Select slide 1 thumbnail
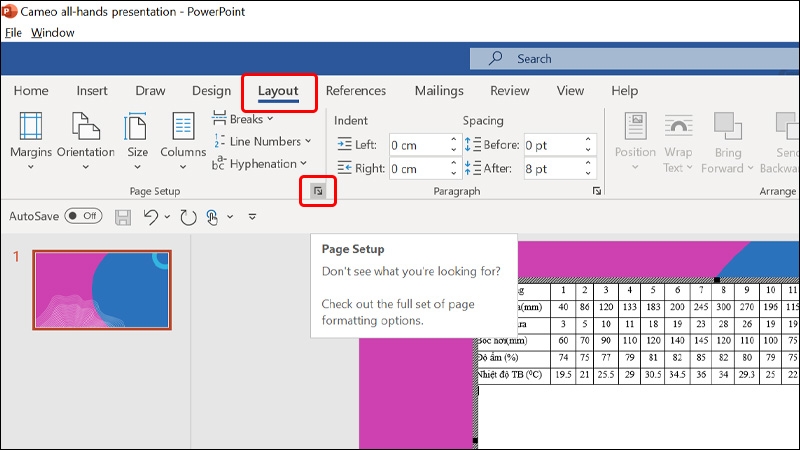 click(102, 290)
